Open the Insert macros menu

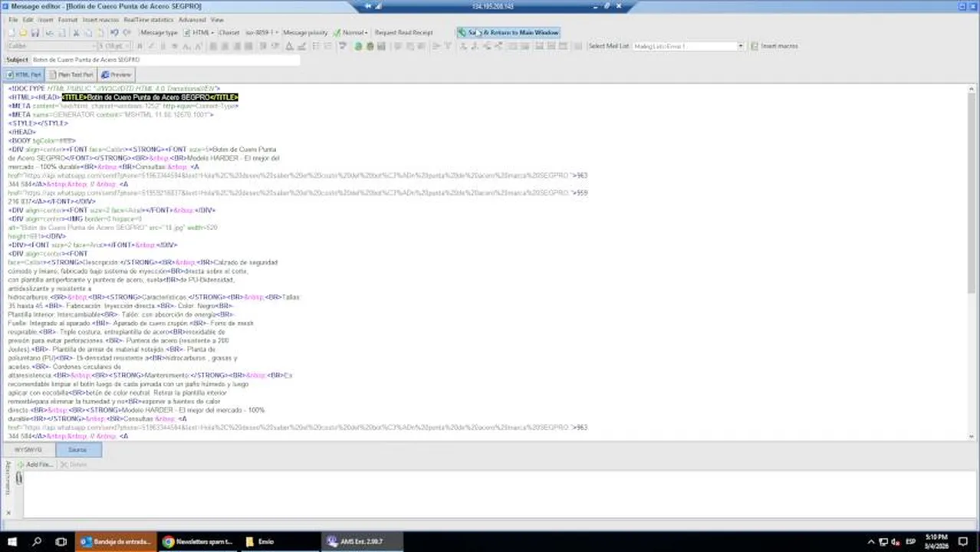click(x=100, y=20)
